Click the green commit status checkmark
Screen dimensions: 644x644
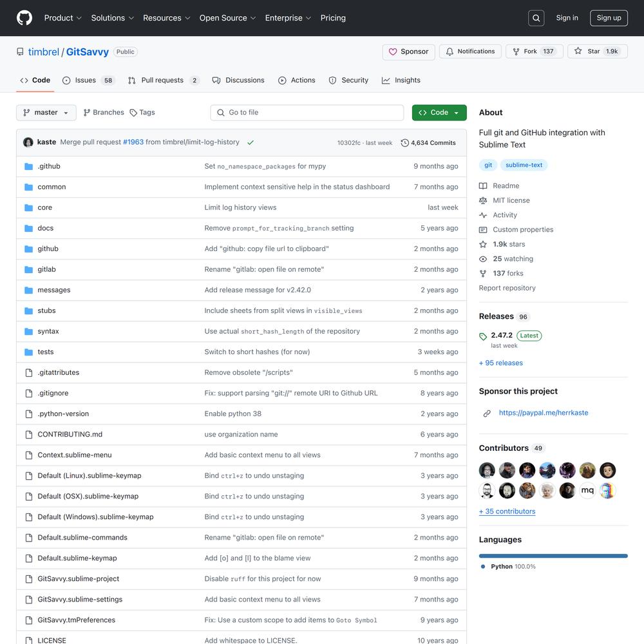pos(251,142)
